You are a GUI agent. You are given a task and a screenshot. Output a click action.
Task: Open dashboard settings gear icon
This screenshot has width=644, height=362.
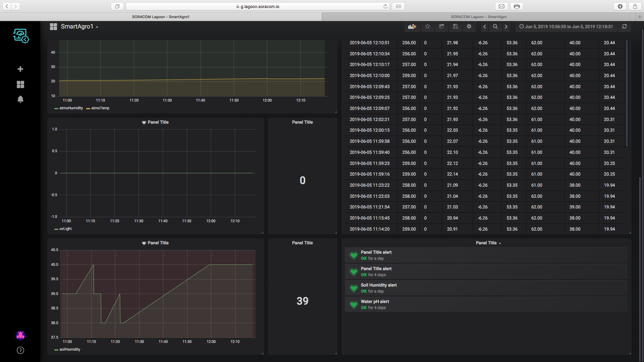[x=469, y=26]
